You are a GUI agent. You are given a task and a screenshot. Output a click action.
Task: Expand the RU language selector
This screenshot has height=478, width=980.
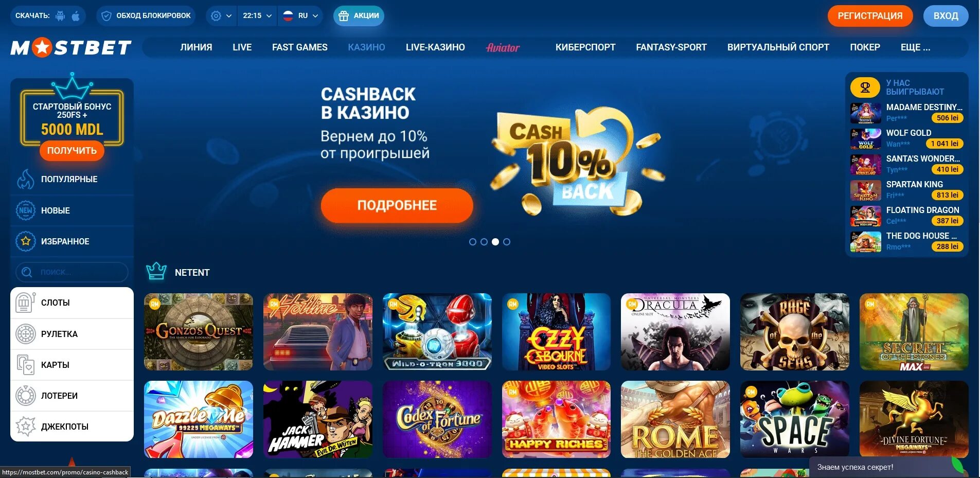point(301,16)
